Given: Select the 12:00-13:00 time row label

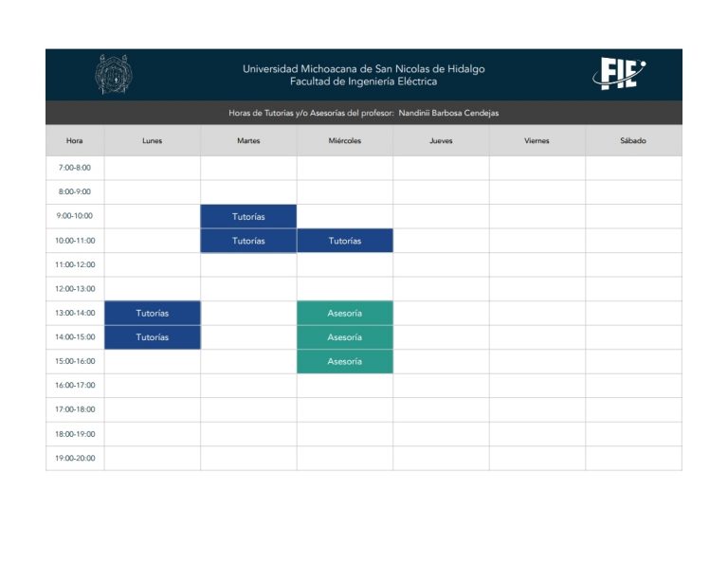Looking at the screenshot, I should tap(75, 289).
